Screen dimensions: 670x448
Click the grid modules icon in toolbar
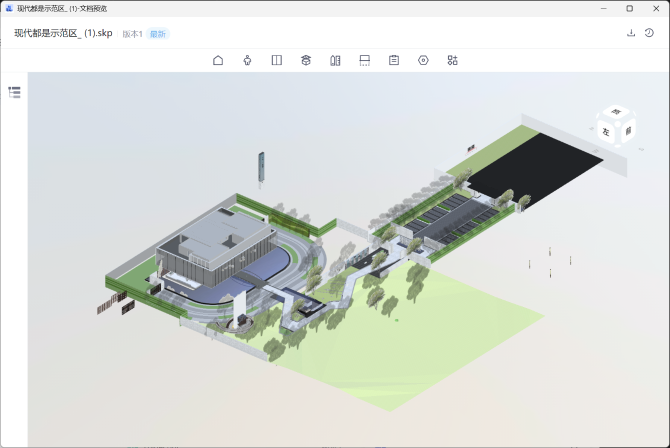coord(453,60)
